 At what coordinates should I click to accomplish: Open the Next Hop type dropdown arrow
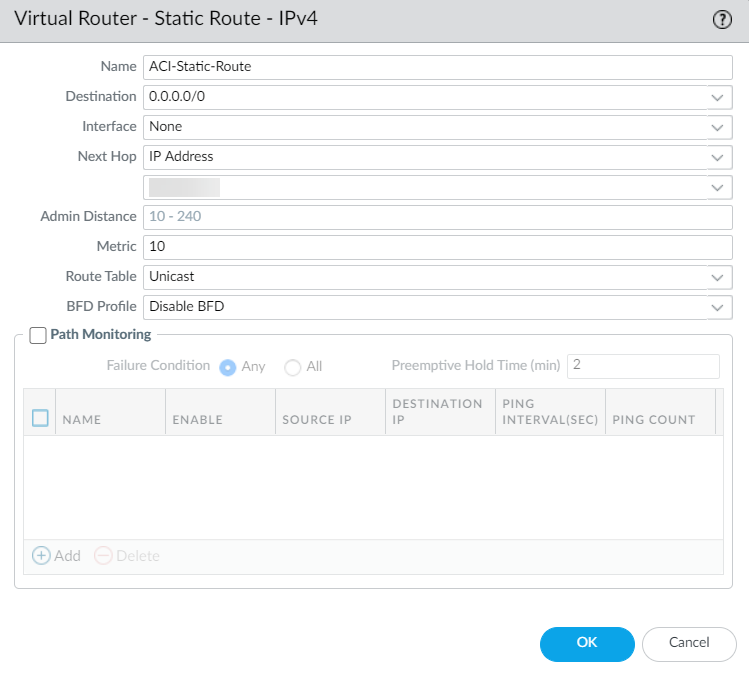717,158
